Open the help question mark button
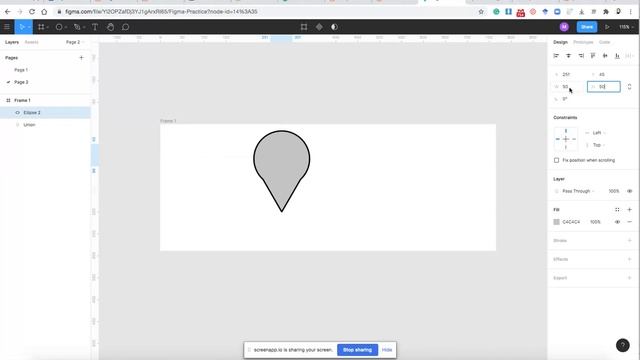The width and height of the screenshot is (640, 360). [x=622, y=345]
